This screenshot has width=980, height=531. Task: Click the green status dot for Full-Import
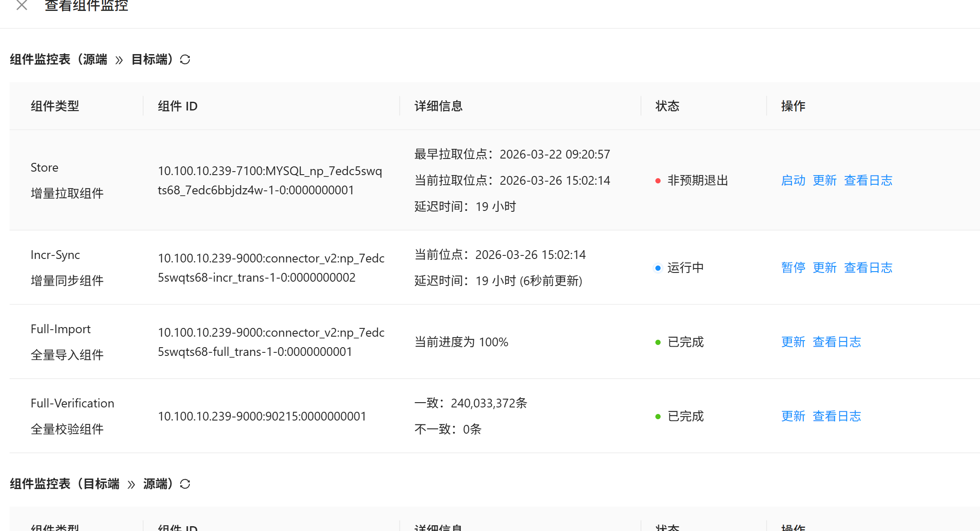point(658,342)
